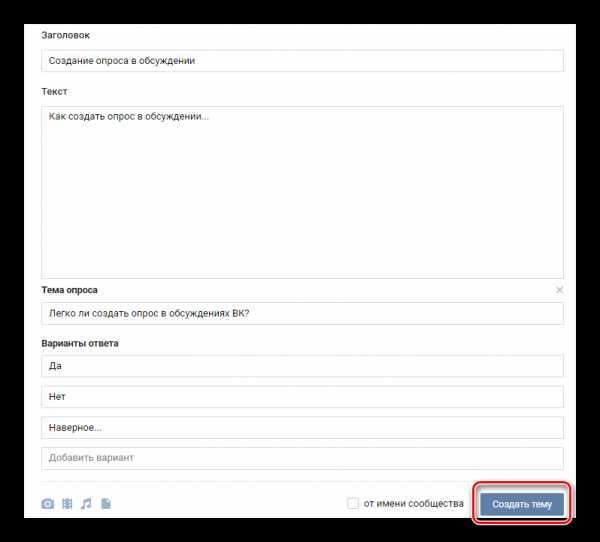Click the 'Создать тему' button
Screen dimensions: 600x542
tap(522, 504)
